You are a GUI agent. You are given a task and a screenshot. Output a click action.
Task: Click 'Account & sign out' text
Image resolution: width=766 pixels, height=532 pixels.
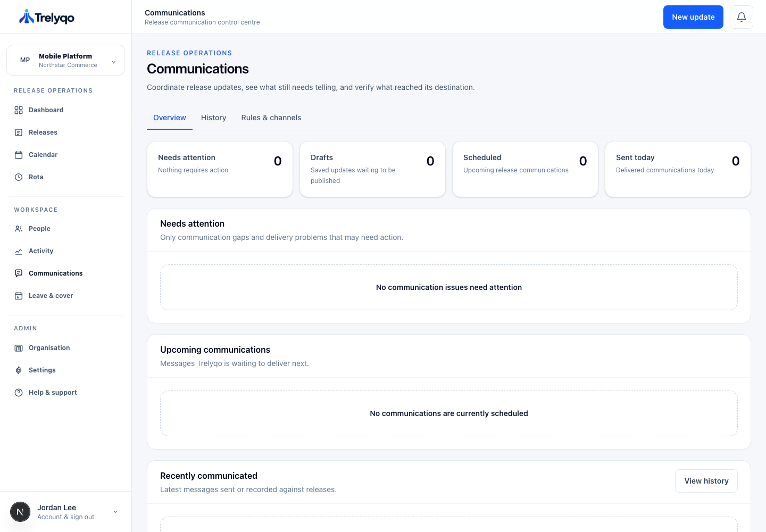click(65, 517)
